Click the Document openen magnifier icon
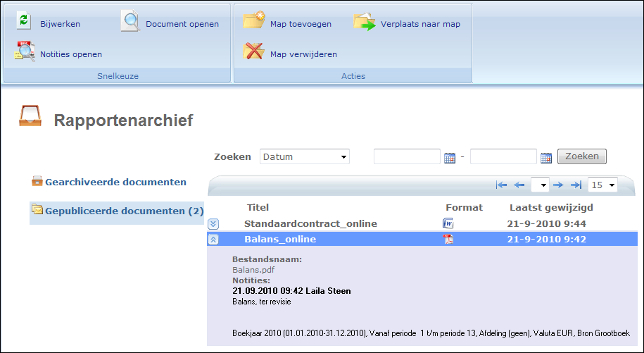 pyautogui.click(x=131, y=21)
